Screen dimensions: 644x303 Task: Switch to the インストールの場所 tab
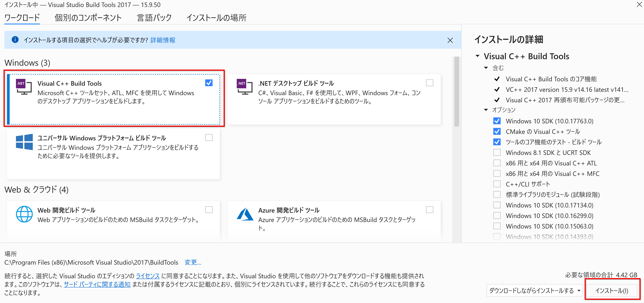216,18
